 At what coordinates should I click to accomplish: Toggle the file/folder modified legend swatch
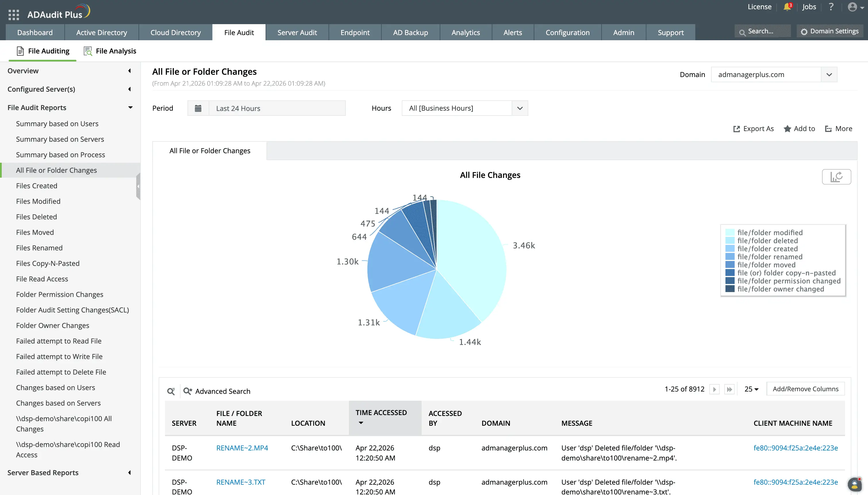[730, 233]
